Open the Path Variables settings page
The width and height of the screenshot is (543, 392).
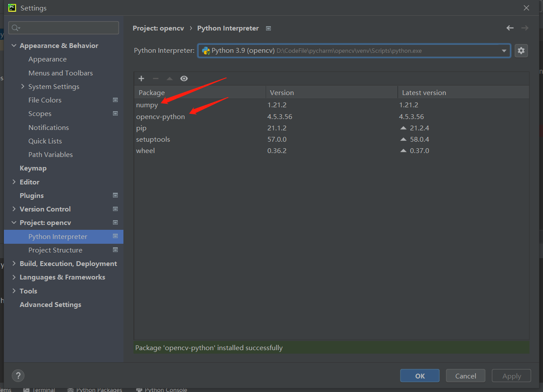51,154
